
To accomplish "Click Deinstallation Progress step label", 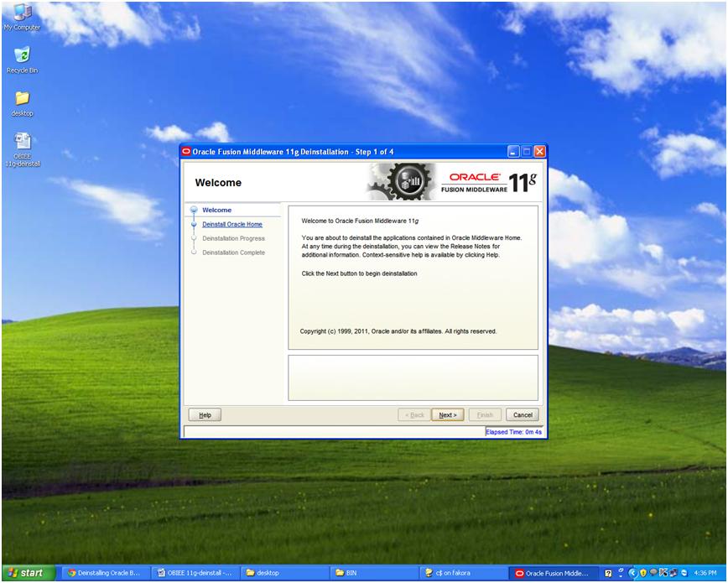I will click(x=233, y=238).
